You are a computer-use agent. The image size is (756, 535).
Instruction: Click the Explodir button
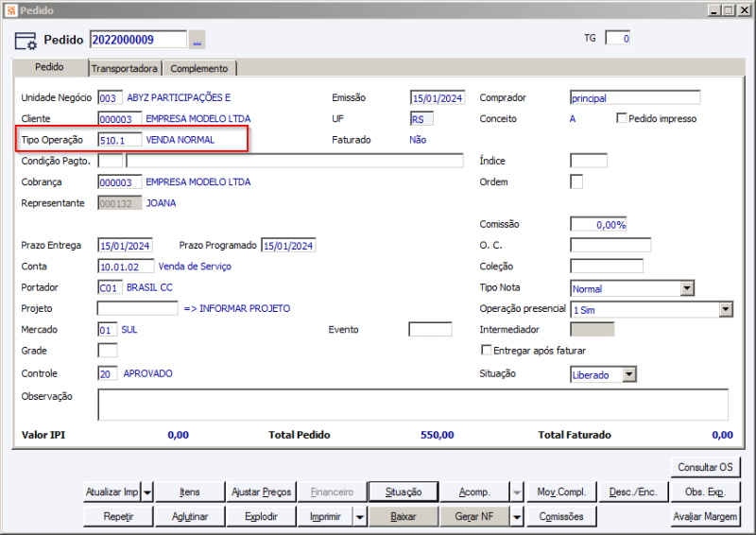[261, 517]
